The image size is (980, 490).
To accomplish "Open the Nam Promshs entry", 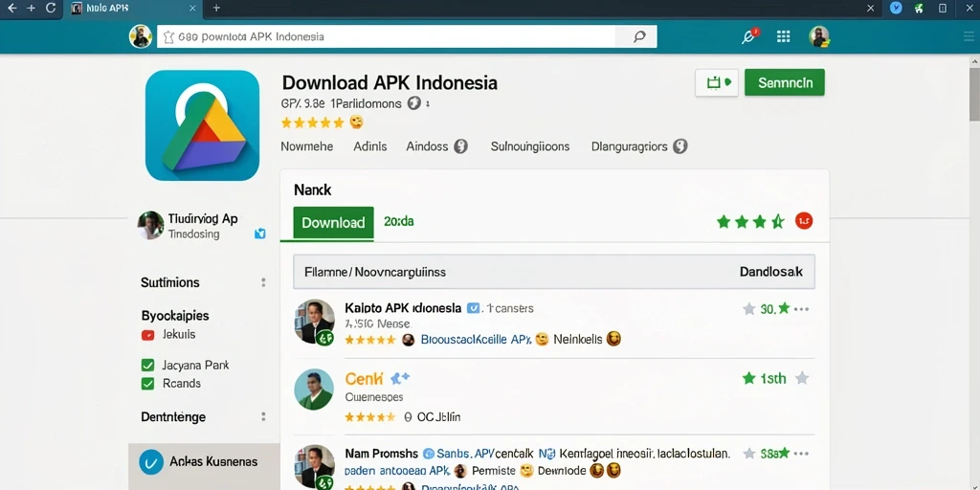I will coord(381,454).
